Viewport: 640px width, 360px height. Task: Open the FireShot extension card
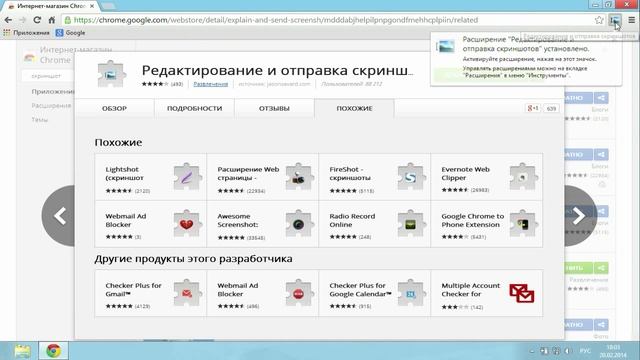tap(374, 177)
